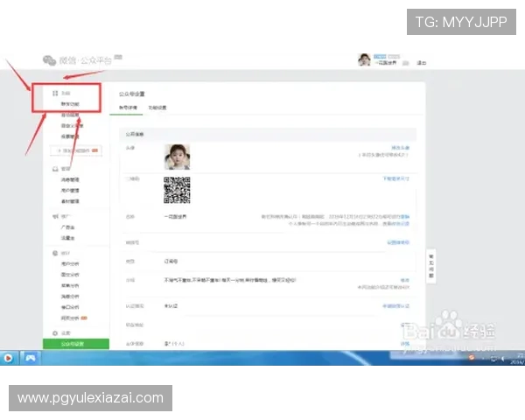Click the 统计 section icon

click(x=55, y=253)
